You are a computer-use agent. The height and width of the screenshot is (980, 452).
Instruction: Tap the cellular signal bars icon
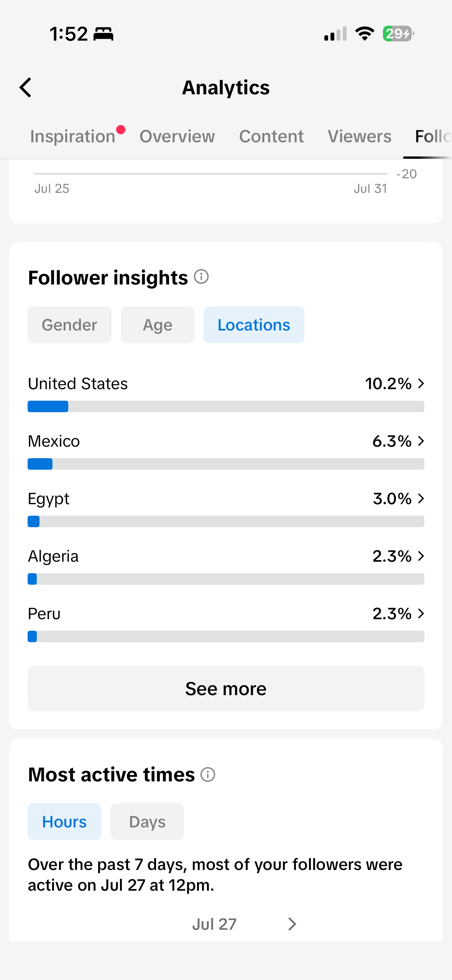335,34
